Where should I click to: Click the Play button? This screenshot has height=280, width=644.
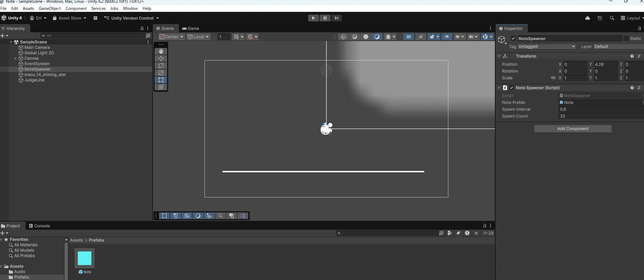click(313, 18)
